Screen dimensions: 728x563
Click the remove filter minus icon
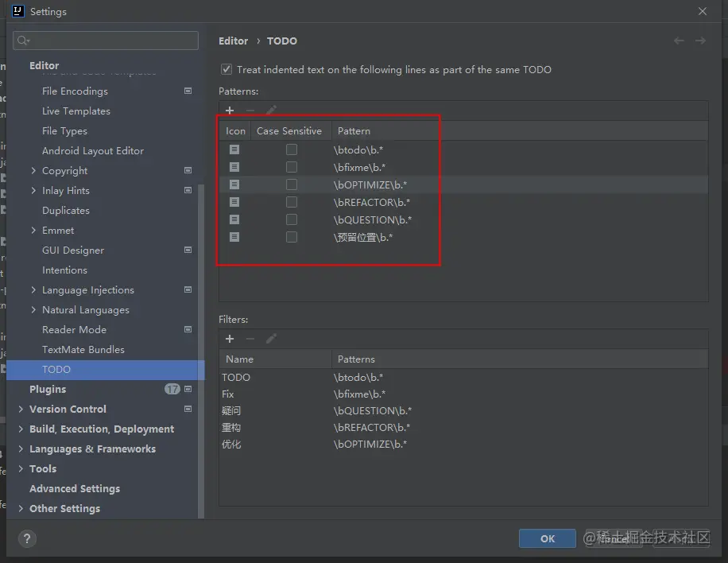tap(250, 339)
